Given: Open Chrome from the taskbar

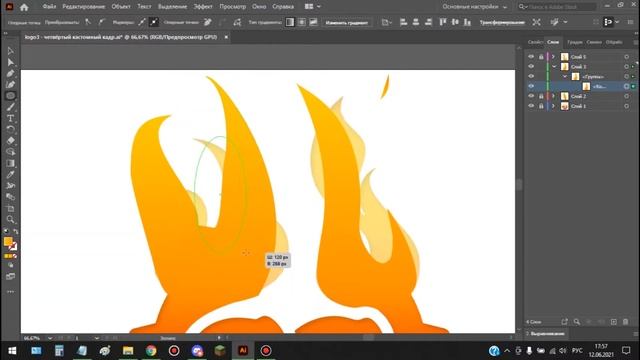Looking at the screenshot, I should [x=151, y=351].
